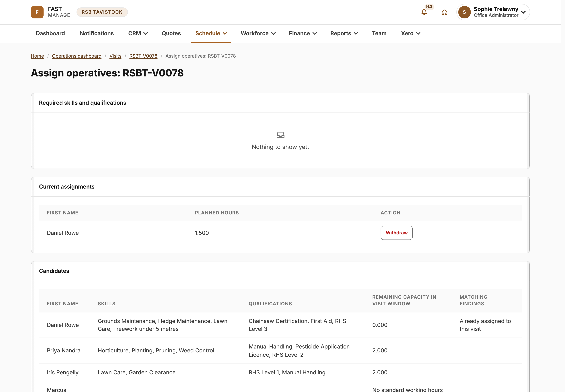
Task: Open the Team page
Action: (379, 33)
